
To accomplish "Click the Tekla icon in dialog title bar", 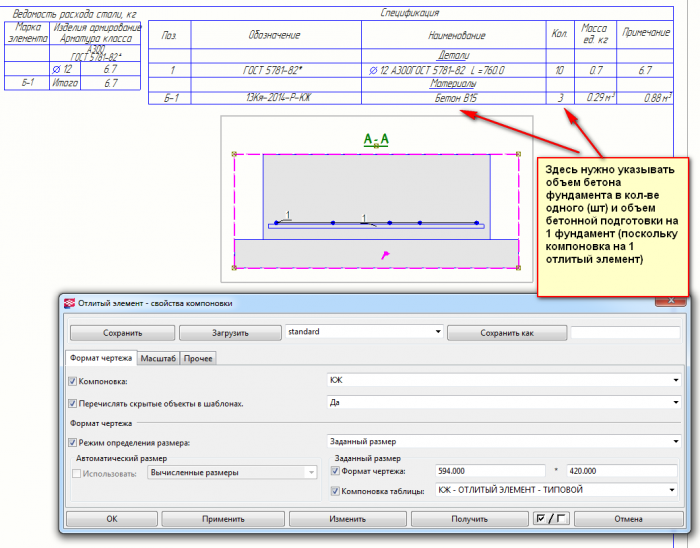I will tap(69, 303).
